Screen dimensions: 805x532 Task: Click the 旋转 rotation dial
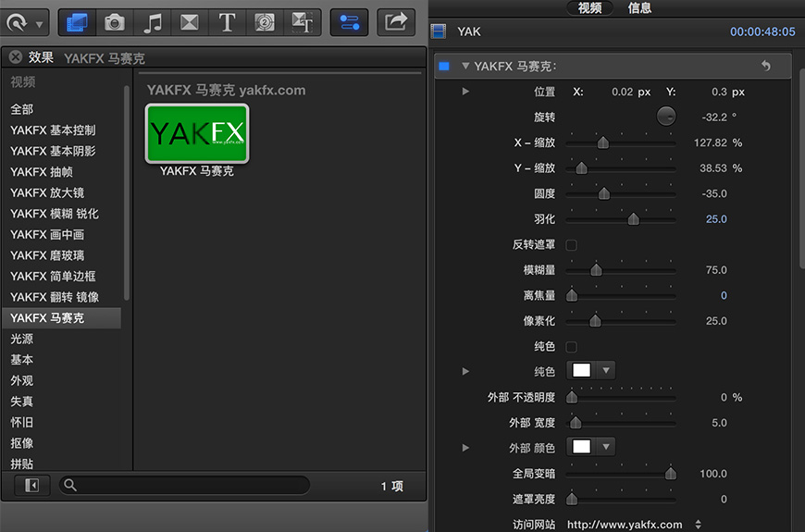(666, 117)
